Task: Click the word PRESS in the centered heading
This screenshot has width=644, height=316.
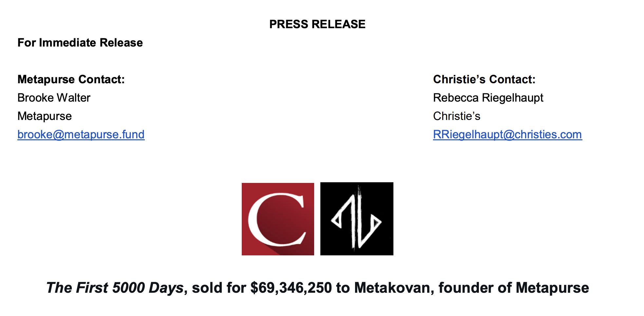Action: tap(289, 24)
